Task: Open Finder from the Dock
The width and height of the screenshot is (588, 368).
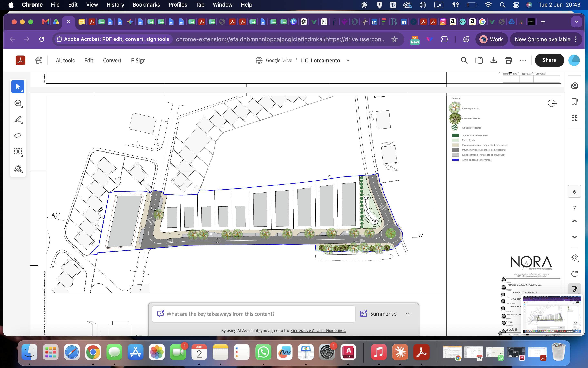Action: point(29,352)
